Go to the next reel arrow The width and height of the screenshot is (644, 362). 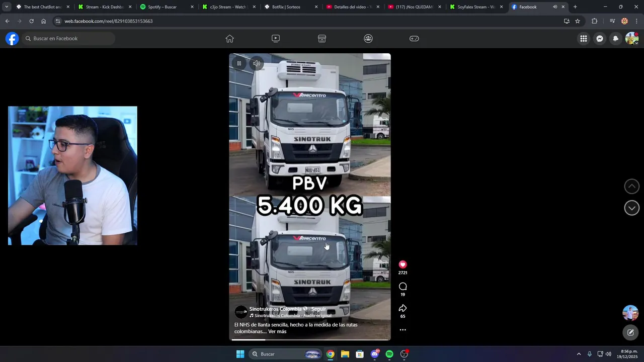pos(631,208)
